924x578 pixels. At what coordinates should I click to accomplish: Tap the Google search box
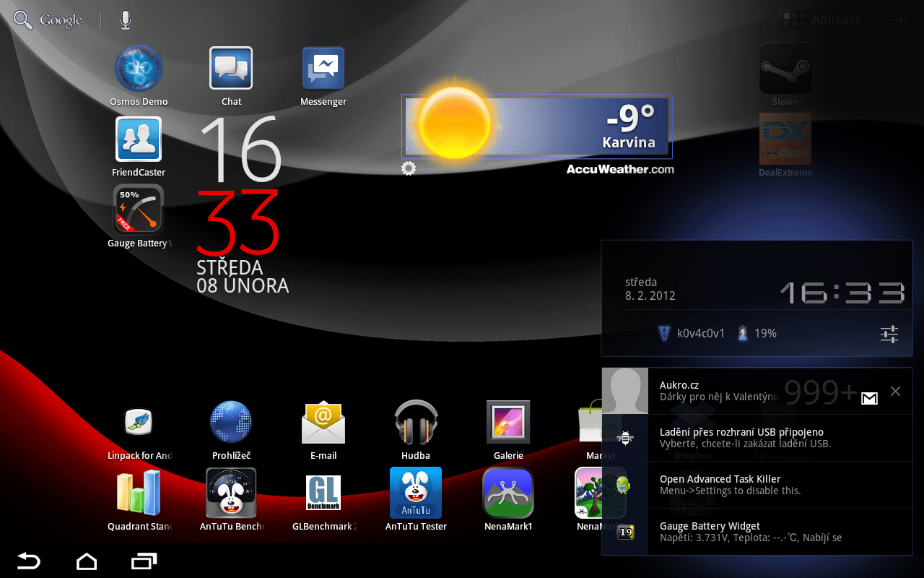48,20
